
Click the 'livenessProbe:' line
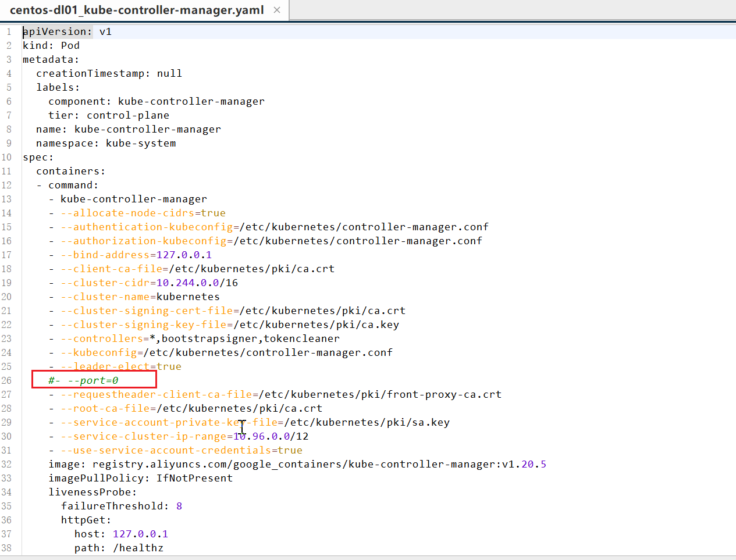pos(93,492)
